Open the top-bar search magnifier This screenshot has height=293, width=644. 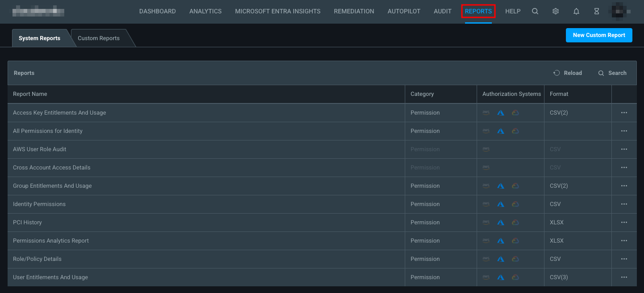(535, 11)
